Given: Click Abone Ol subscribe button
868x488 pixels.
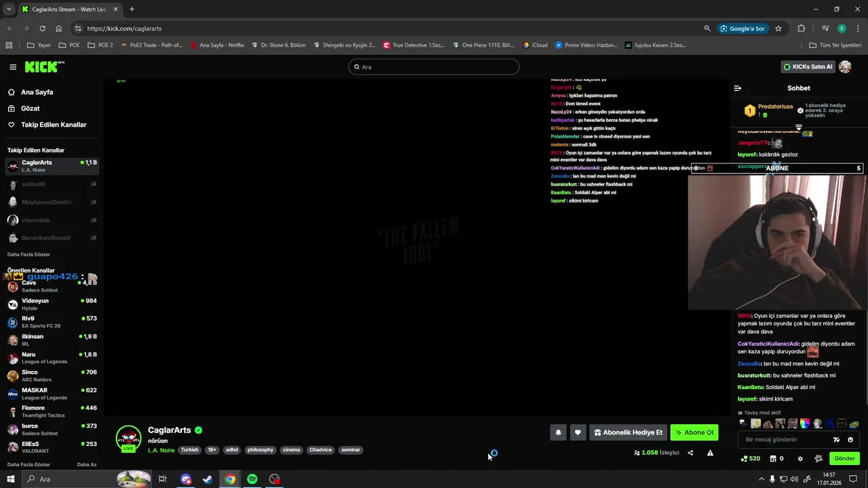Looking at the screenshot, I should click(694, 432).
